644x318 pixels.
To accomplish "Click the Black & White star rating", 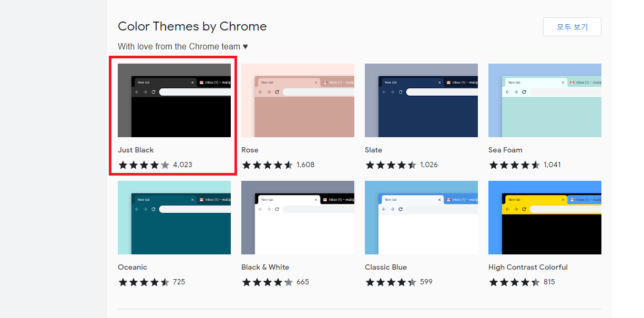I will [x=268, y=282].
